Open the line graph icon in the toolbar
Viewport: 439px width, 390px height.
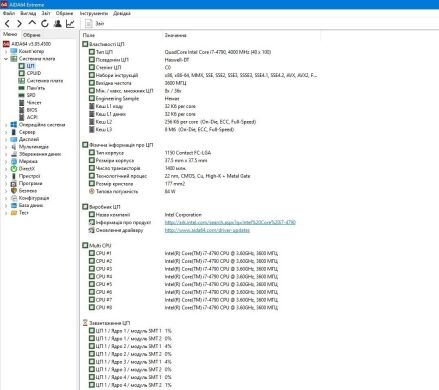[70, 23]
